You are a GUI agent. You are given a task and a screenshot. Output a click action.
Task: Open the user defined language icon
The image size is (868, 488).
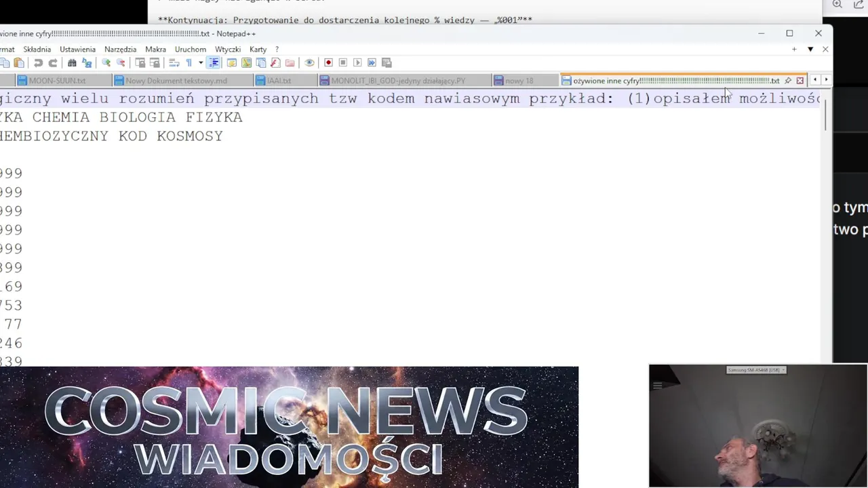click(232, 63)
